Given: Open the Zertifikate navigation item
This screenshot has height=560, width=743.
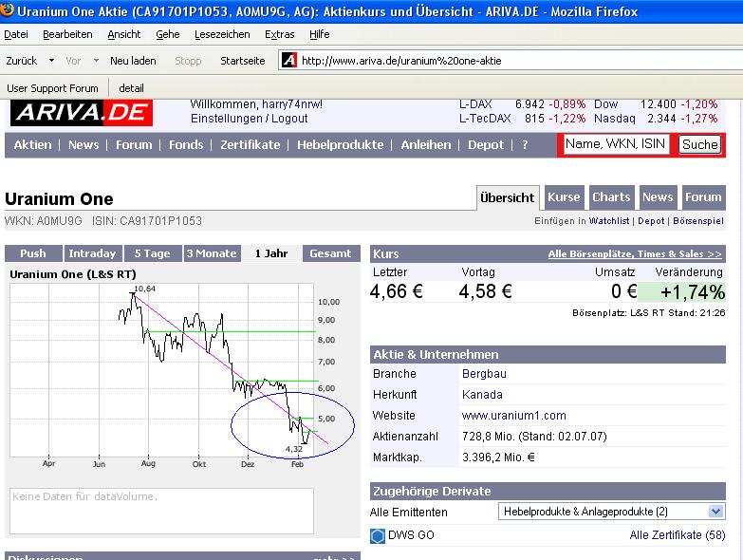Looking at the screenshot, I should (251, 145).
